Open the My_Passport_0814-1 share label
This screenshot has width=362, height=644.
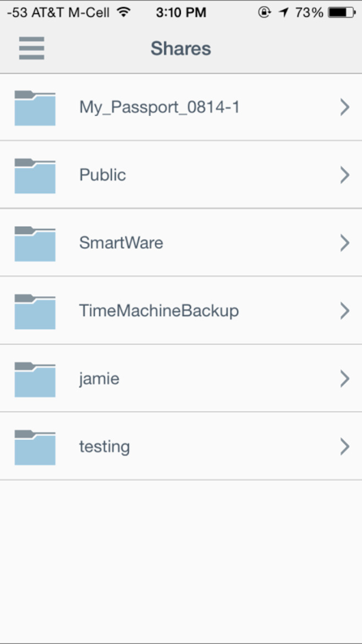coord(160,107)
